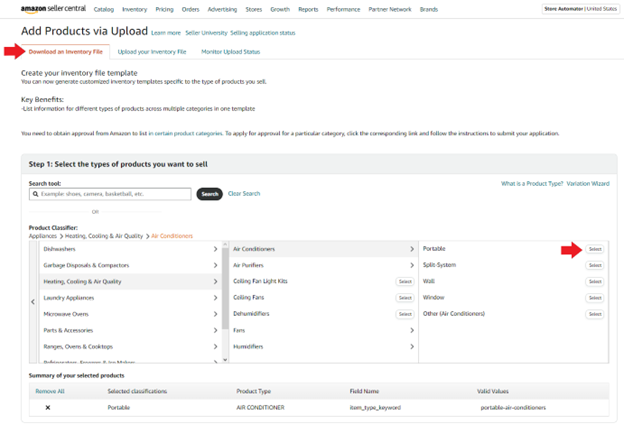Click the Clear Search link
Image resolution: width=624 pixels, height=424 pixels.
[x=244, y=193]
